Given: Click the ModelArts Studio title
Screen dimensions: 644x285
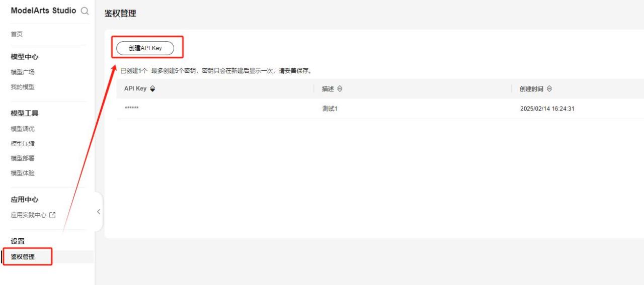Looking at the screenshot, I should [x=43, y=11].
